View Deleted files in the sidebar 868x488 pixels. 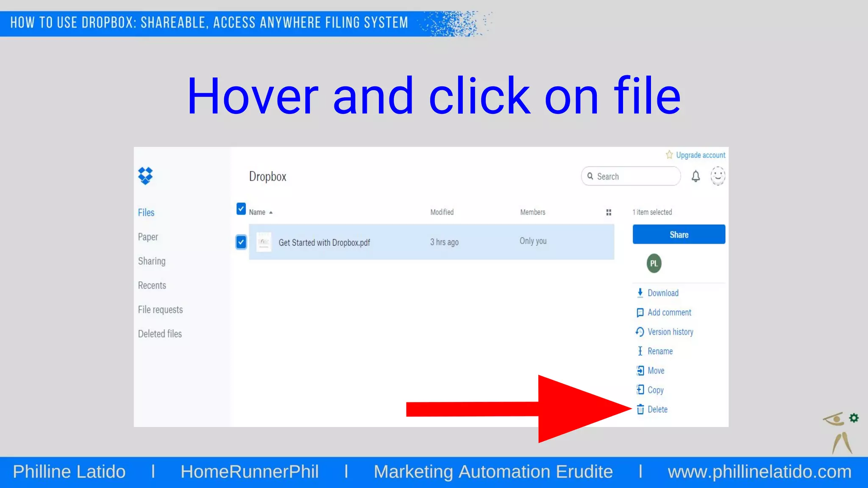click(x=160, y=334)
